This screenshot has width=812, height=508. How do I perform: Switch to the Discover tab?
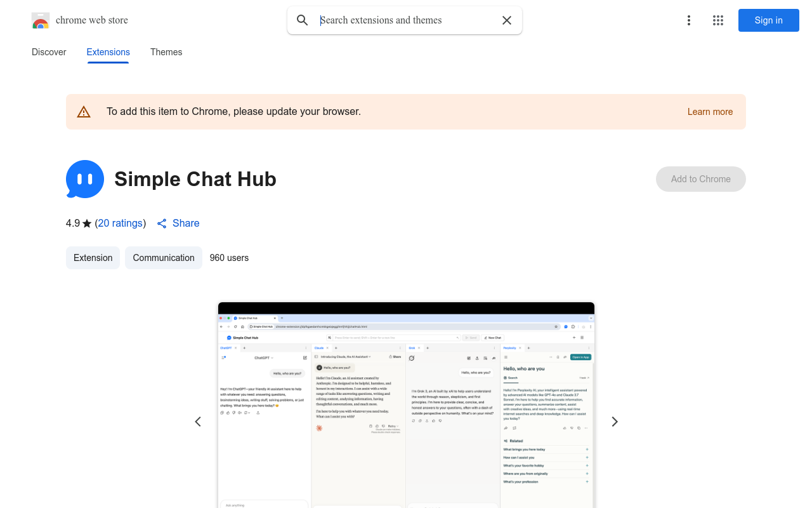click(x=49, y=52)
